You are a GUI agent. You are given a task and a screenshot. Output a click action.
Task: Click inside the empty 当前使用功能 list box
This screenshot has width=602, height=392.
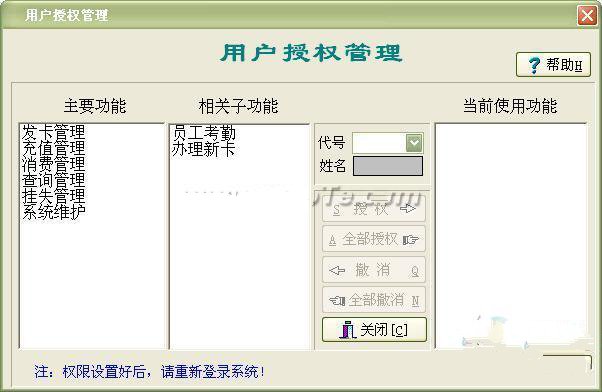(511, 236)
